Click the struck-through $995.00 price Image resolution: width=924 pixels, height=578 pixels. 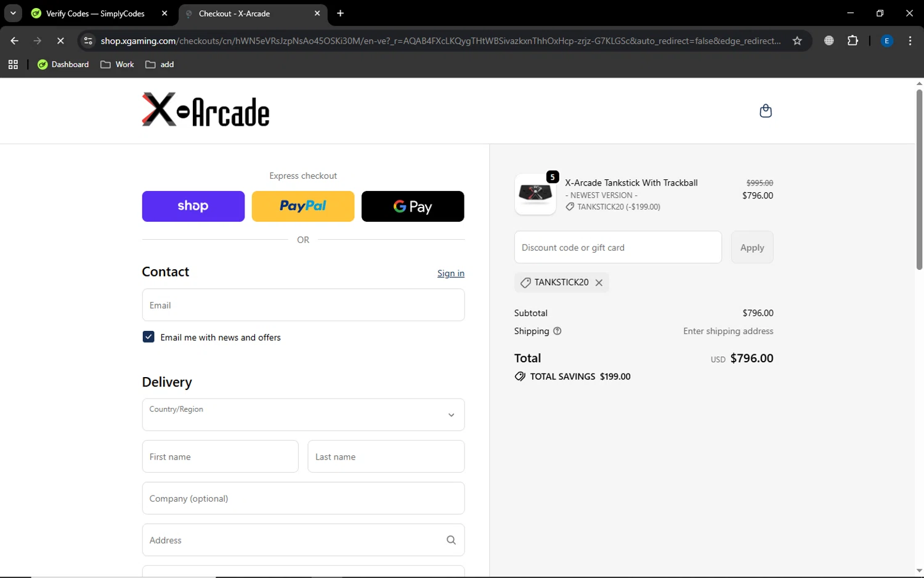pyautogui.click(x=760, y=183)
